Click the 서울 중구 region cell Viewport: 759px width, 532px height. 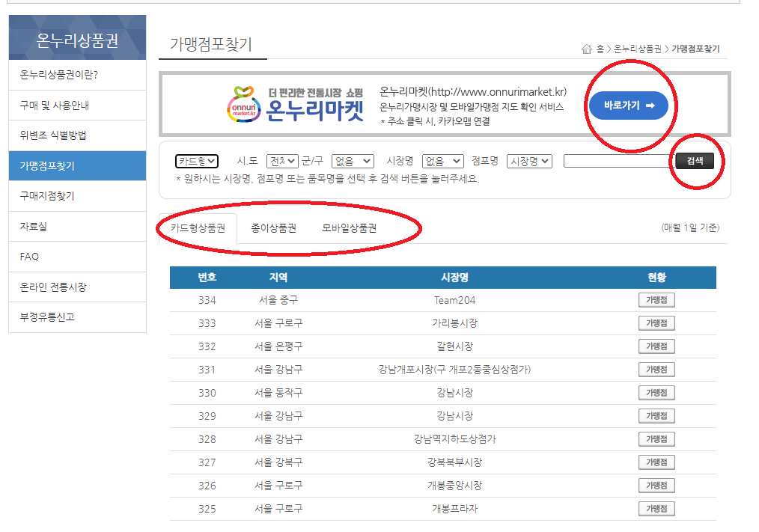[x=278, y=300]
